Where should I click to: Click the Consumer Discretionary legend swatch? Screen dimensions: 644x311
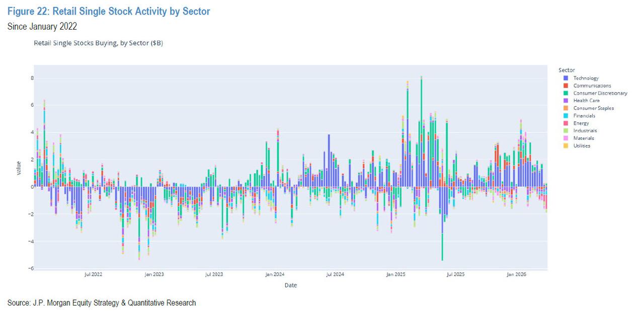click(x=566, y=93)
